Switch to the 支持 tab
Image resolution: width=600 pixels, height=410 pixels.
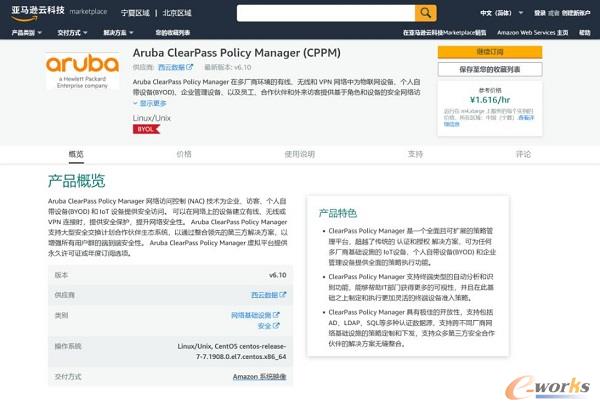point(415,155)
